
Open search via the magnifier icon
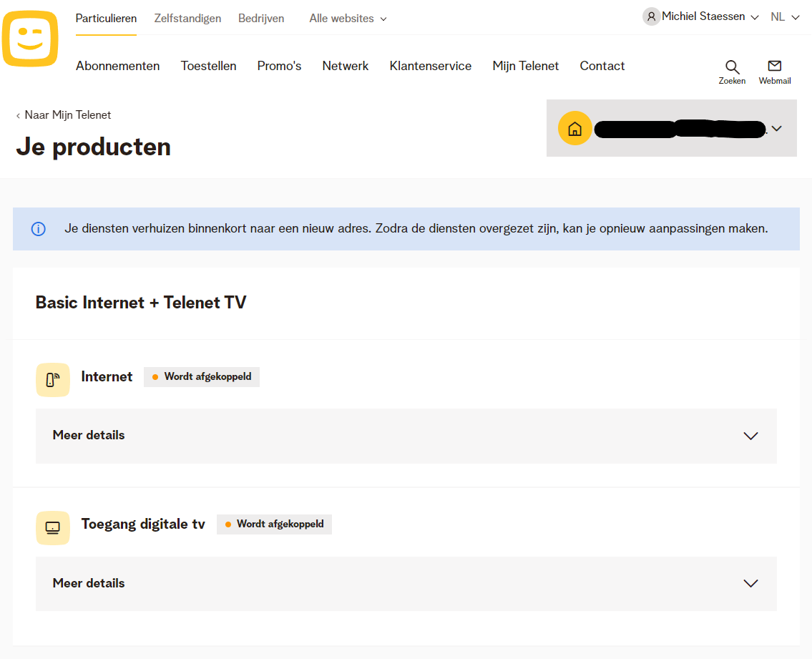[732, 67]
